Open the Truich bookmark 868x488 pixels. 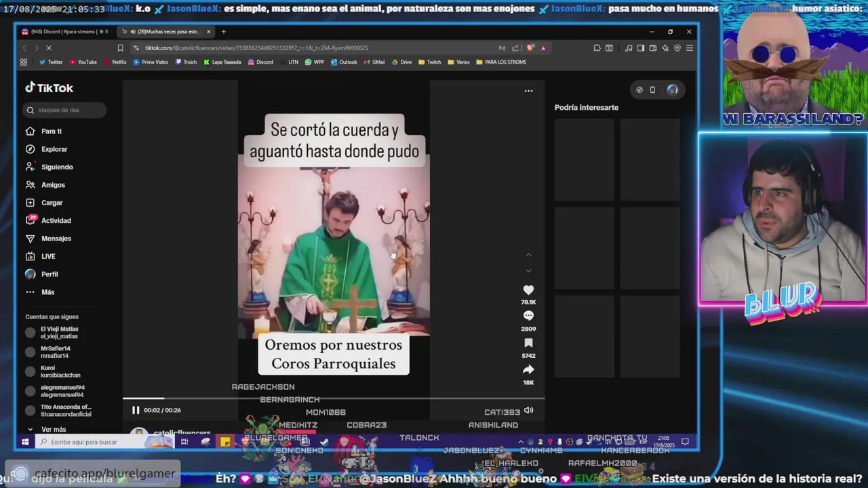click(186, 62)
